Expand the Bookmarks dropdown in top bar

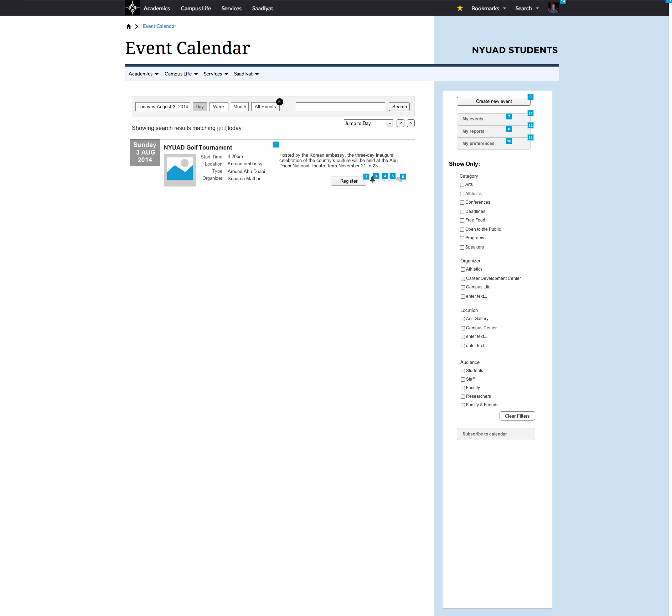(489, 8)
